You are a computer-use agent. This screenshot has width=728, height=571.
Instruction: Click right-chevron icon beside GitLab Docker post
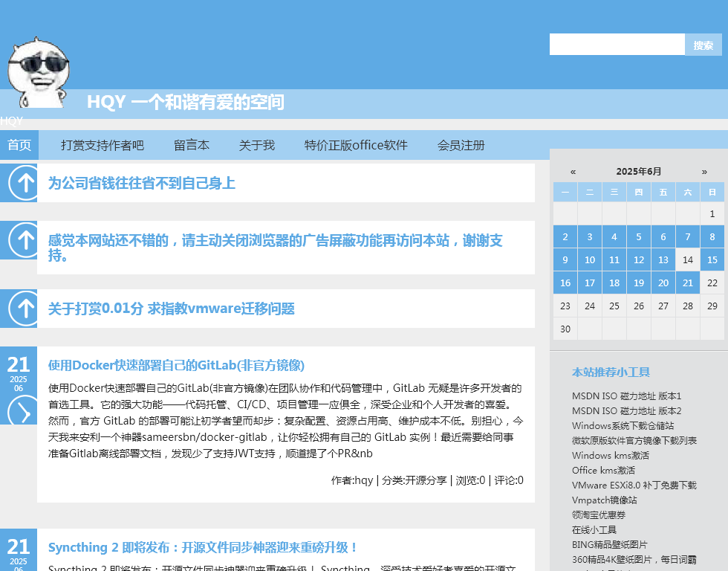pos(25,412)
